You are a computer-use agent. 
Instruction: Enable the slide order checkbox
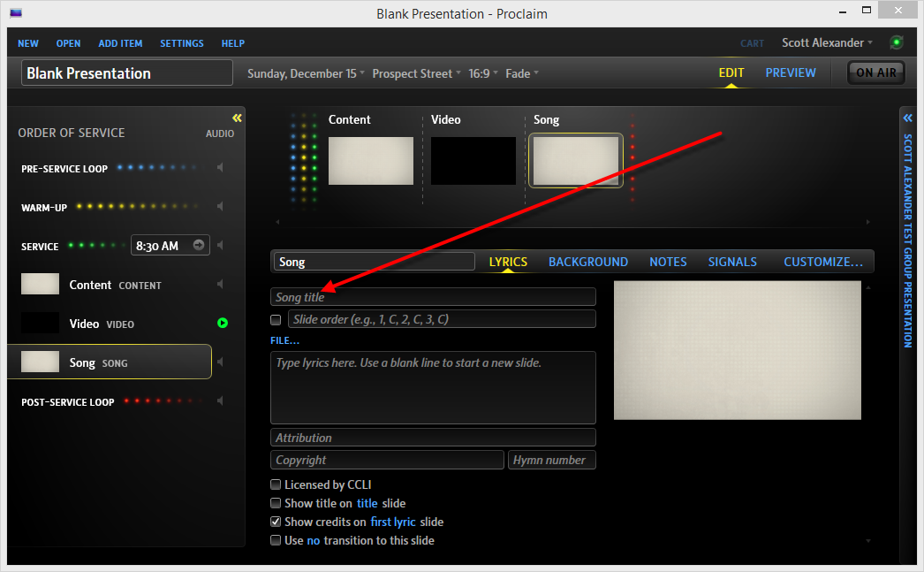click(276, 320)
